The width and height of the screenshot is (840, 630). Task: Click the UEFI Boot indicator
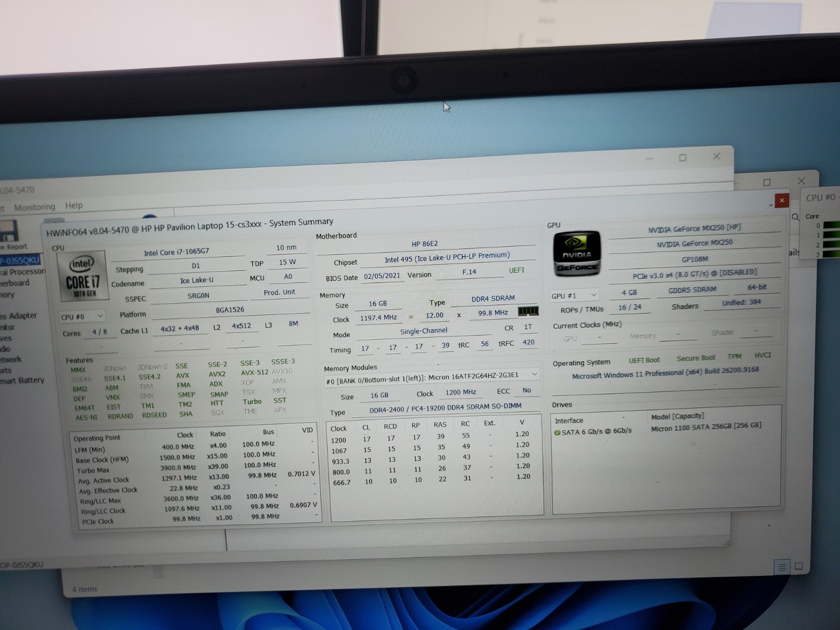[644, 360]
